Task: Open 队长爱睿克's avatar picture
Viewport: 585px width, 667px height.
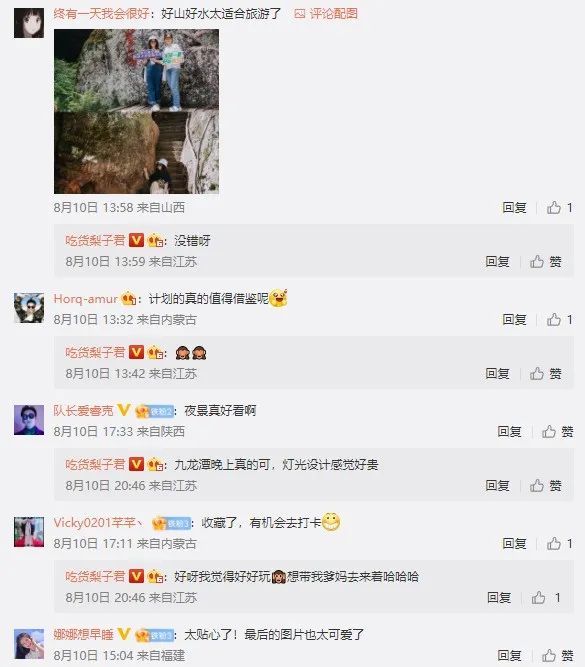Action: click(x=29, y=420)
